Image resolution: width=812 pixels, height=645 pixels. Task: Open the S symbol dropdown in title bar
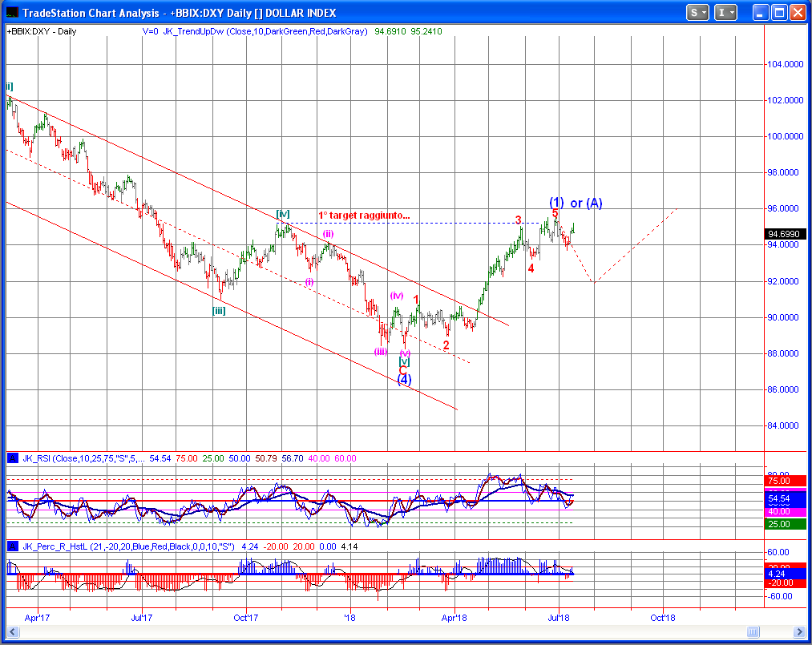(x=697, y=13)
